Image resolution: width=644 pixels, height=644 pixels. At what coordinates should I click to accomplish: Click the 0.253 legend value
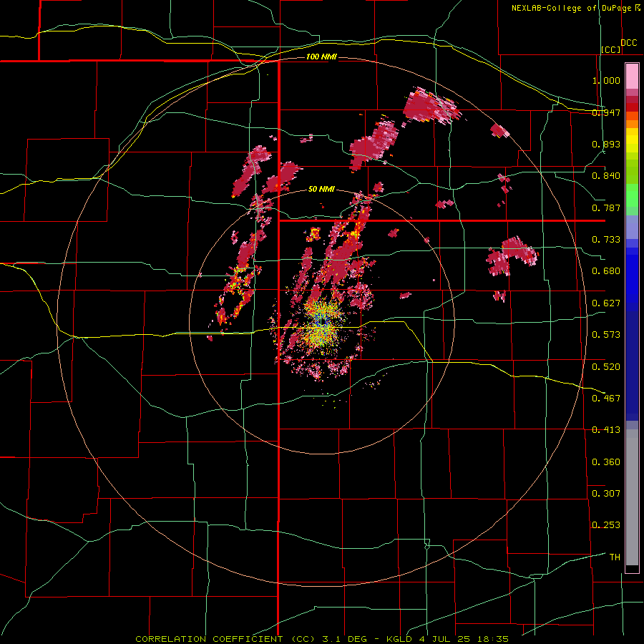(x=606, y=525)
